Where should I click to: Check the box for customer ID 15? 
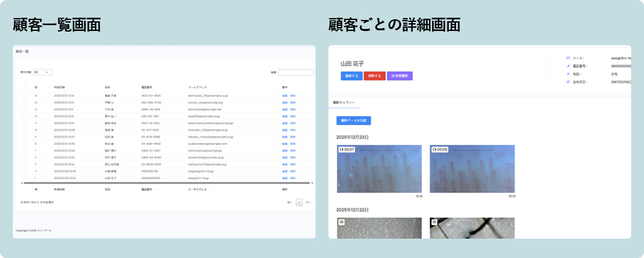pyautogui.click(x=25, y=95)
